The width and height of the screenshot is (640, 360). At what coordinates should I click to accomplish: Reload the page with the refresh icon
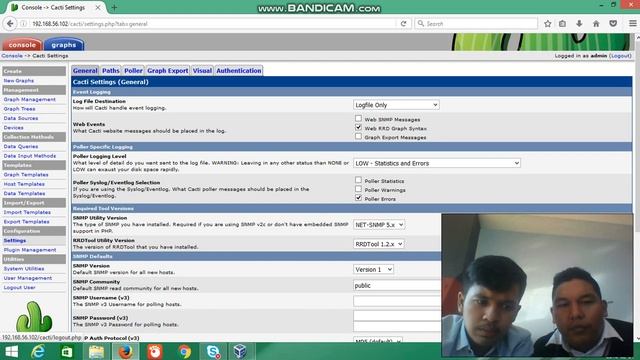403,24
